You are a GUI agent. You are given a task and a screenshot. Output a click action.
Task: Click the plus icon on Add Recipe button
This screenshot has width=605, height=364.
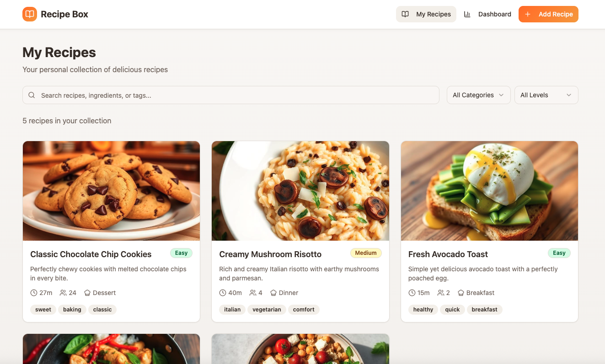tap(527, 14)
